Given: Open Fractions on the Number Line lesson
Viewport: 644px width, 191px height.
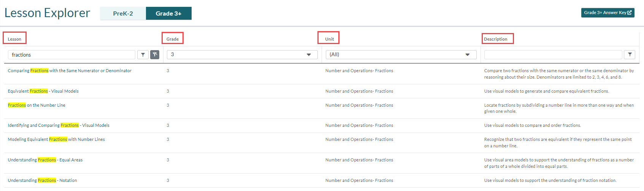Looking at the screenshot, I should coord(36,105).
